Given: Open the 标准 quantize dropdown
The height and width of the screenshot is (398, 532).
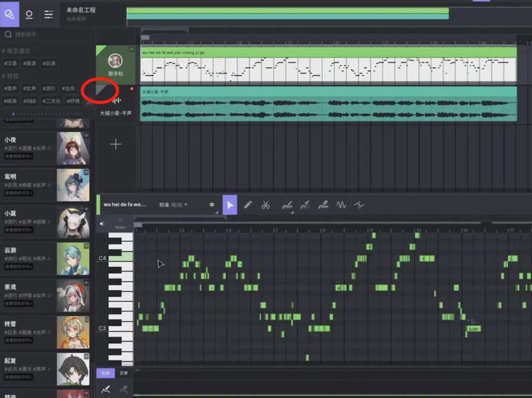Looking at the screenshot, I should pos(173,205).
